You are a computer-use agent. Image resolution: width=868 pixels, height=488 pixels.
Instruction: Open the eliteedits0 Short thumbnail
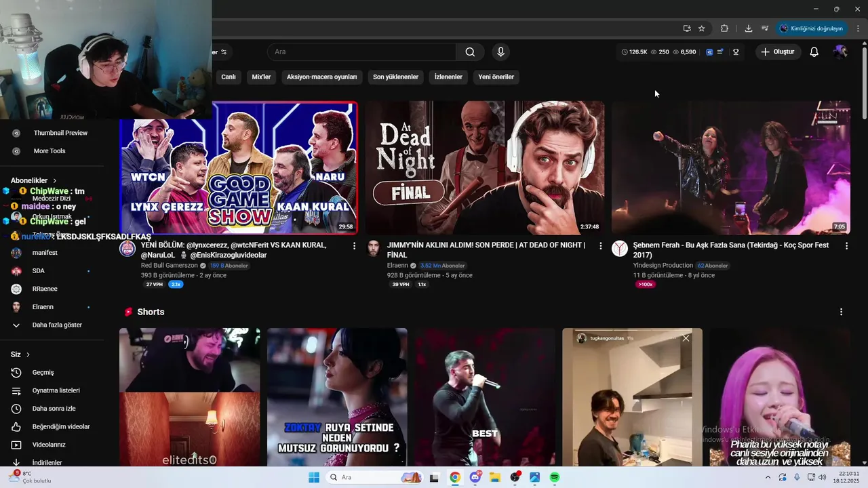(x=189, y=397)
